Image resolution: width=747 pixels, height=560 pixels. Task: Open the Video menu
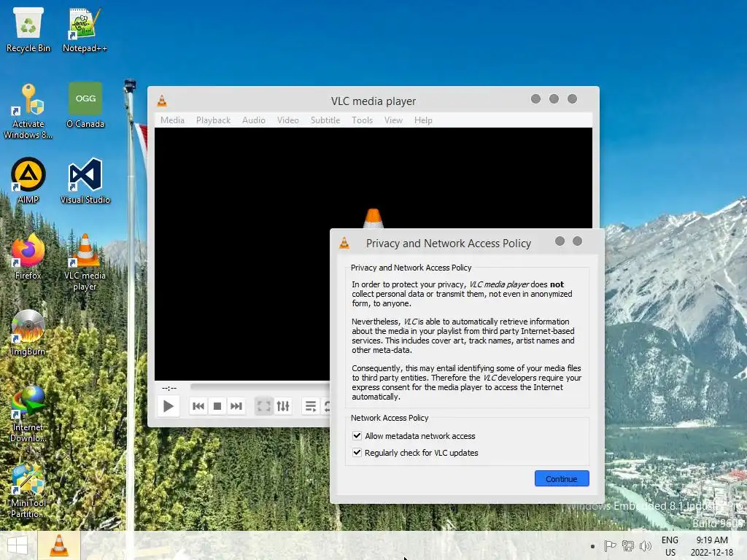click(288, 120)
